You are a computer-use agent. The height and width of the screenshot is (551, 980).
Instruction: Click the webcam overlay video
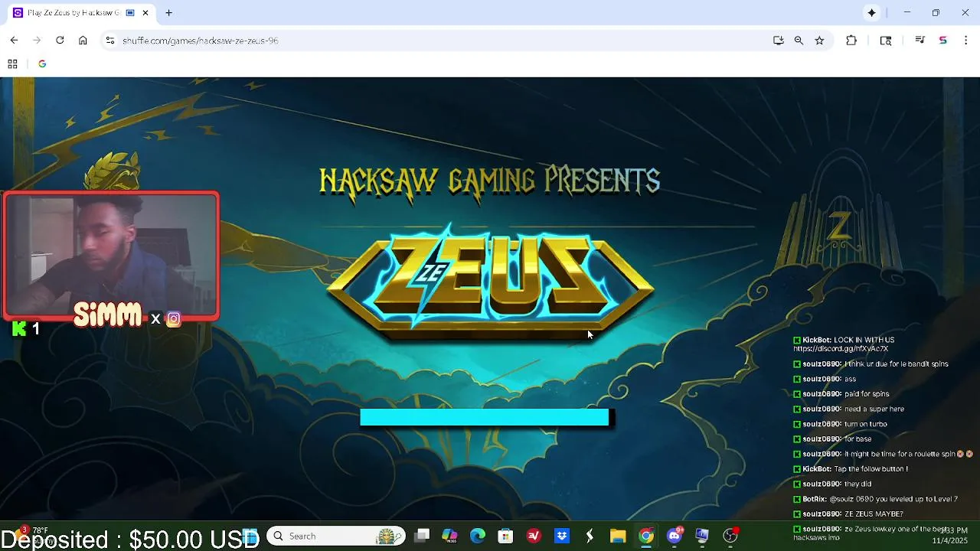(111, 255)
